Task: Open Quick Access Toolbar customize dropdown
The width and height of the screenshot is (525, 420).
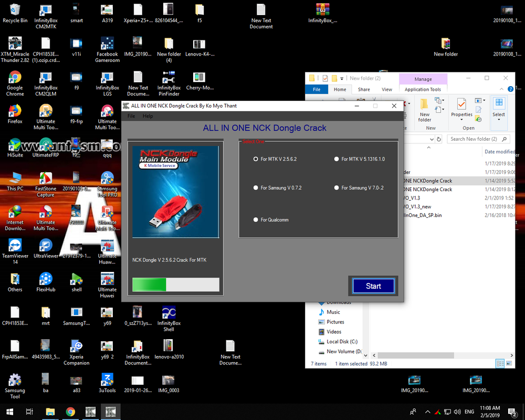Action: [342, 78]
